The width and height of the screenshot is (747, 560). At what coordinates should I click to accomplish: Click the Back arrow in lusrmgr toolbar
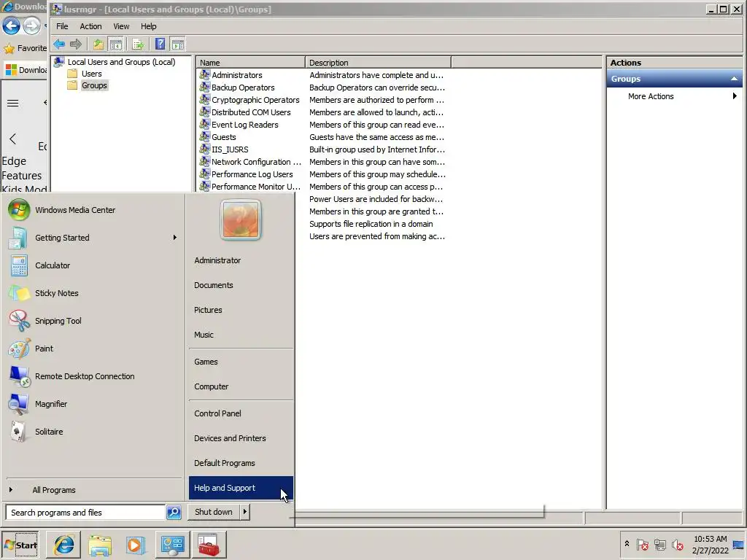[59, 44]
